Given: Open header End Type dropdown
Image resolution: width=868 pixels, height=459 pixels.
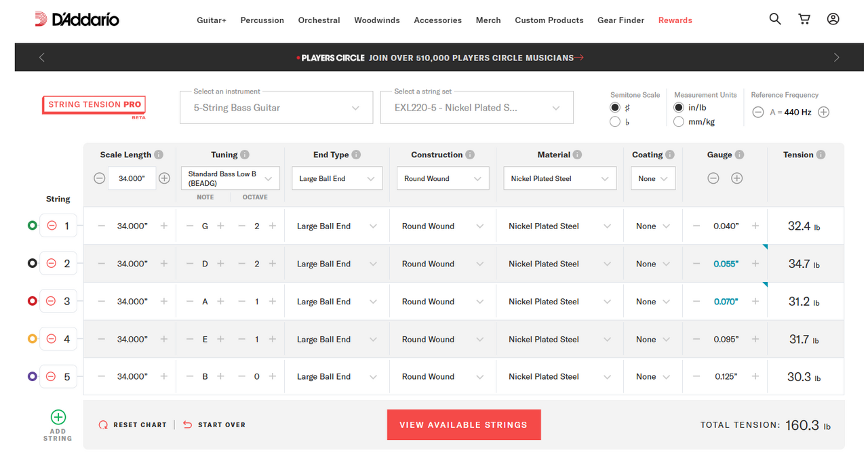Looking at the screenshot, I should (337, 178).
